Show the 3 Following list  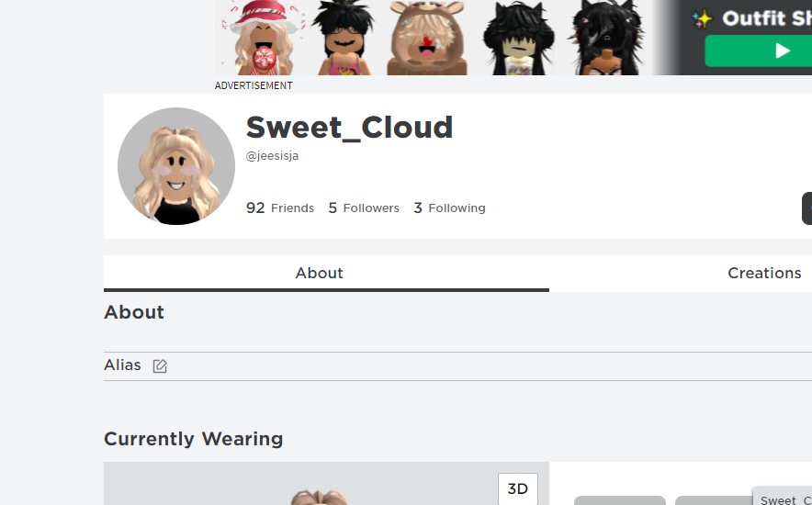click(x=449, y=208)
